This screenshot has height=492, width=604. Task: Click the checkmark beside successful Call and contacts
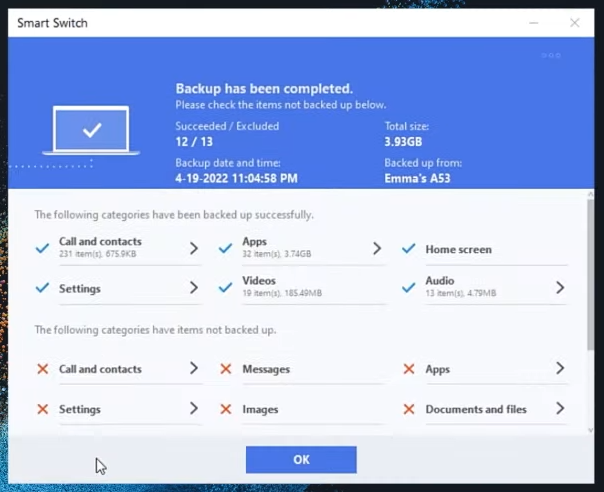[42, 248]
